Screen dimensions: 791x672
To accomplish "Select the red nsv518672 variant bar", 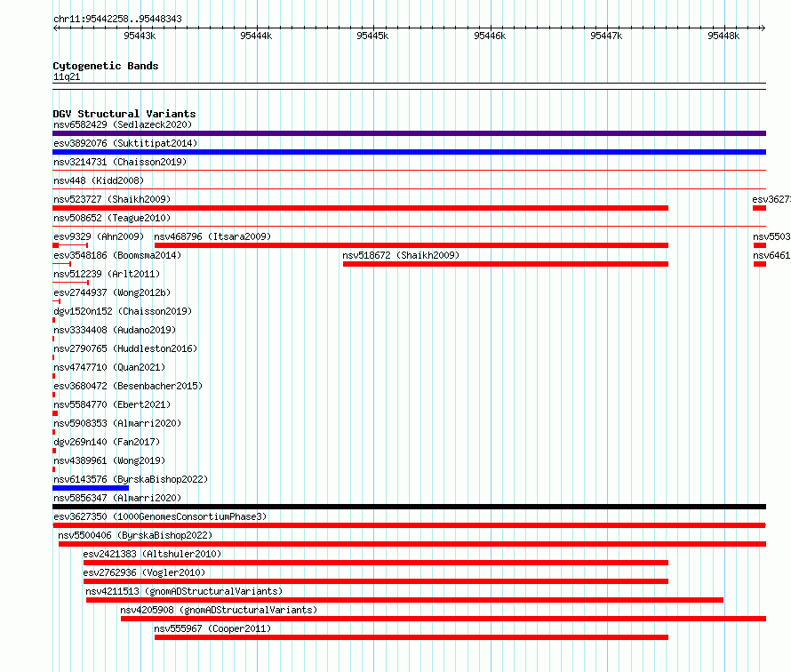I will pos(506,264).
